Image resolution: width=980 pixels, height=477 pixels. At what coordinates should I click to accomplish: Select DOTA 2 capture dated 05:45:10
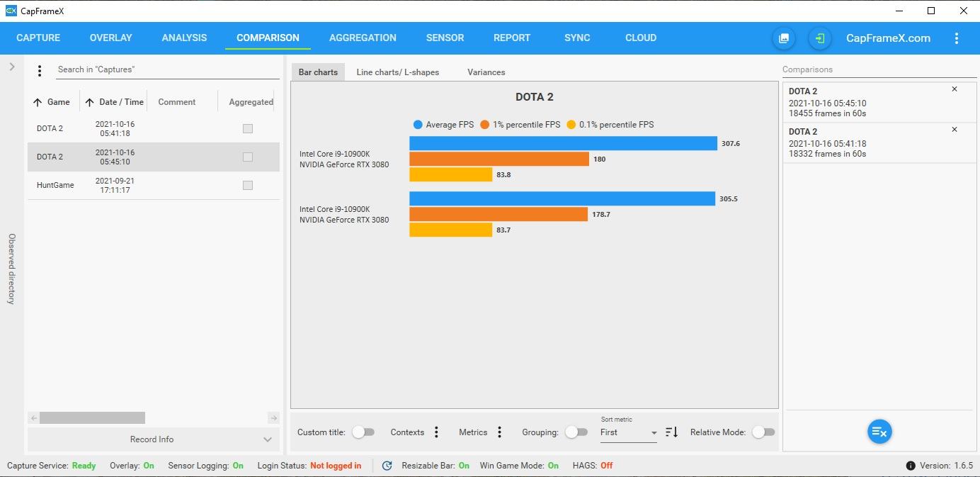tap(154, 157)
